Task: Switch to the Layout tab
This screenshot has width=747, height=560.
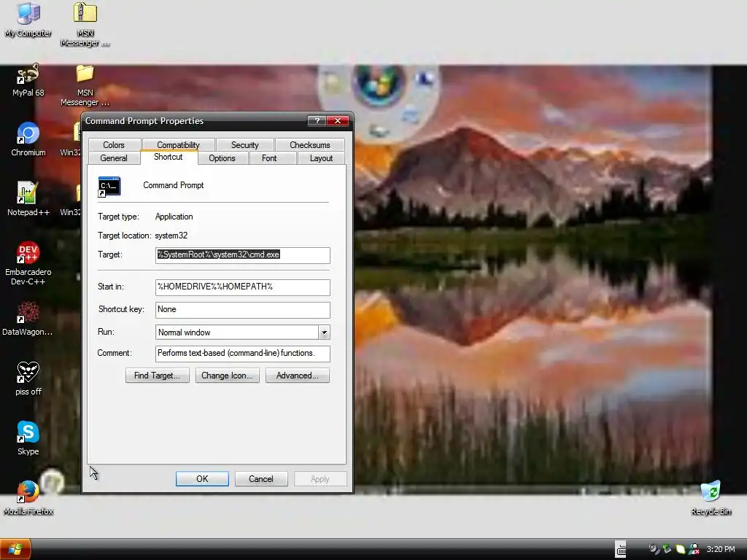Action: tap(321, 158)
